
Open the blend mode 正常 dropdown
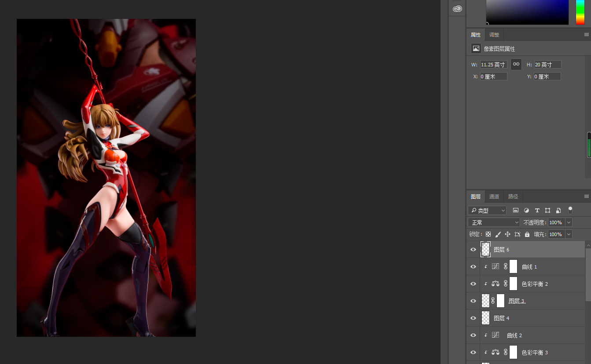point(494,222)
